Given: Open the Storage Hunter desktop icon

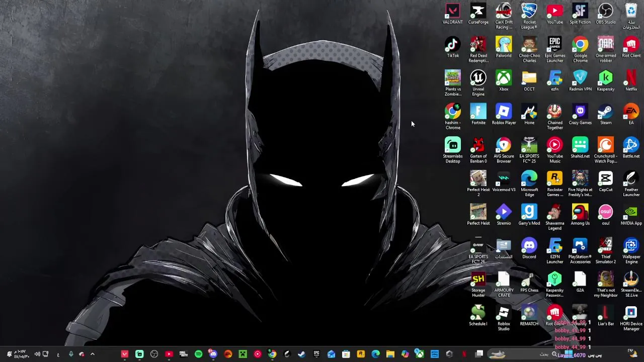Looking at the screenshot, I should [478, 285].
